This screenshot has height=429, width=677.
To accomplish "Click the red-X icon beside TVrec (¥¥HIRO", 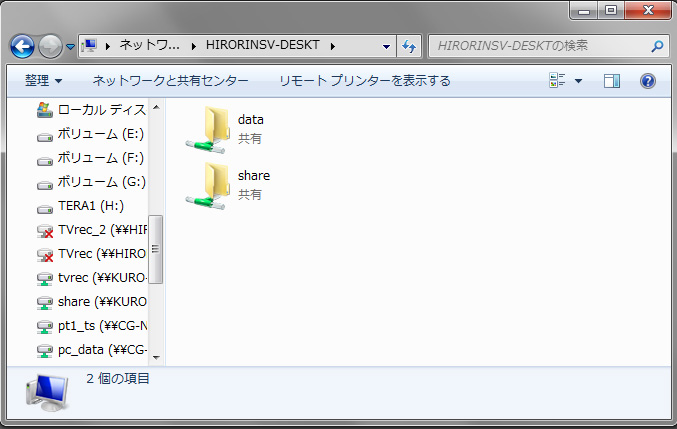I will click(x=45, y=255).
